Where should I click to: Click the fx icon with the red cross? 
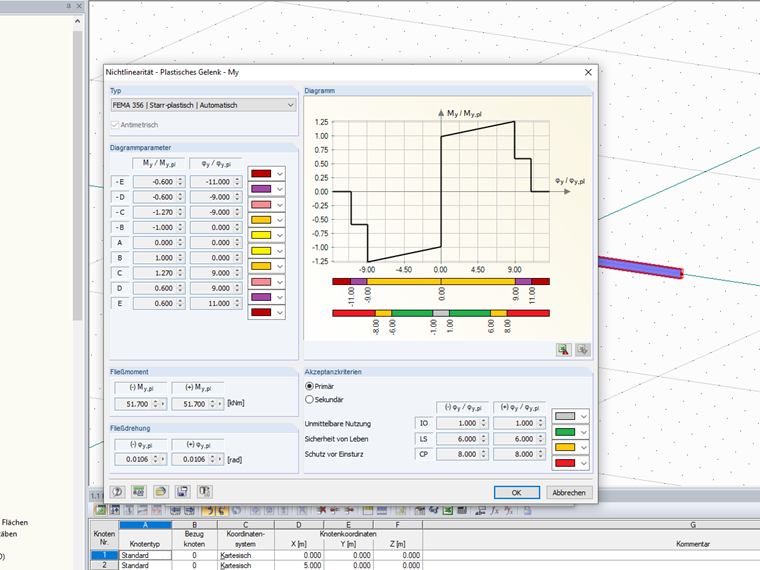[x=508, y=510]
